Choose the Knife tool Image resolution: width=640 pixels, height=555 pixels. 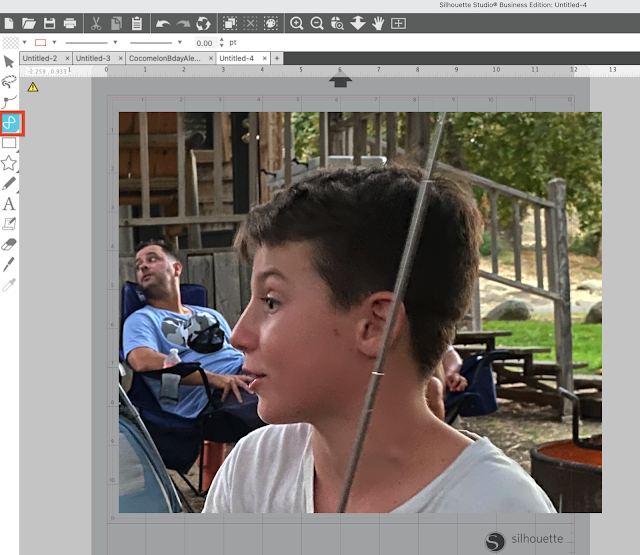[9, 264]
